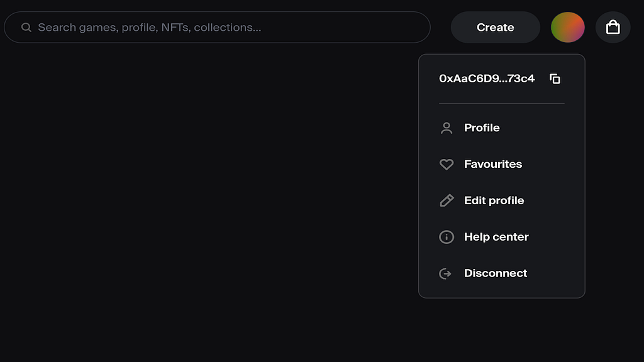Select Favourites from the account menu
This screenshot has width=644, height=362.
pos(501,164)
